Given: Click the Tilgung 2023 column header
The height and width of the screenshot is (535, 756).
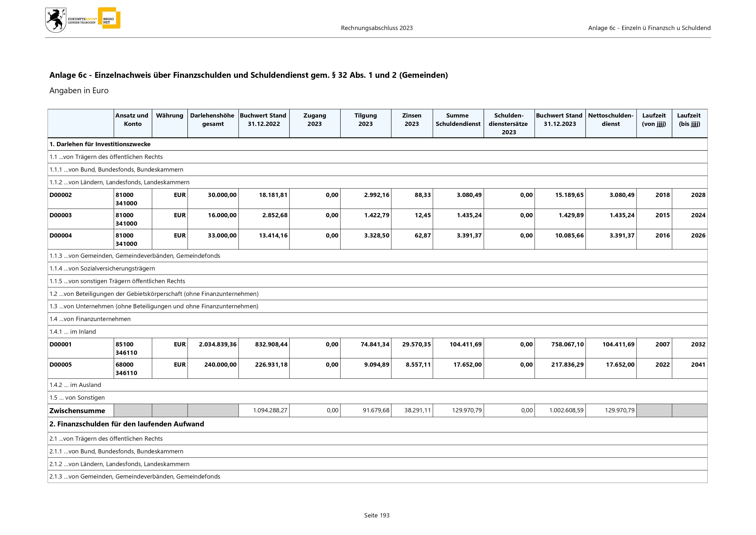Looking at the screenshot, I should tap(366, 120).
